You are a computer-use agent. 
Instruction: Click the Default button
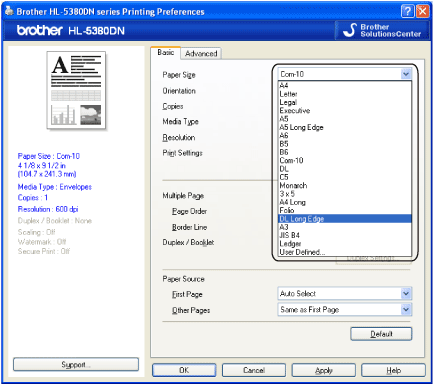coord(381,334)
